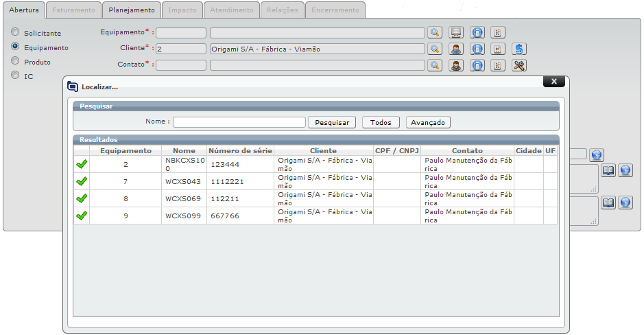This screenshot has height=335, width=644.
Task: Click the Nome search input field
Action: pos(239,122)
